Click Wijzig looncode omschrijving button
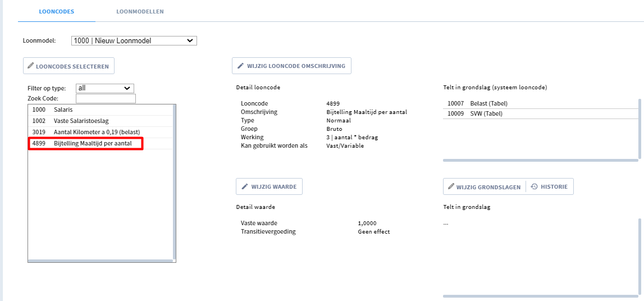This screenshot has height=301, width=644. click(291, 66)
